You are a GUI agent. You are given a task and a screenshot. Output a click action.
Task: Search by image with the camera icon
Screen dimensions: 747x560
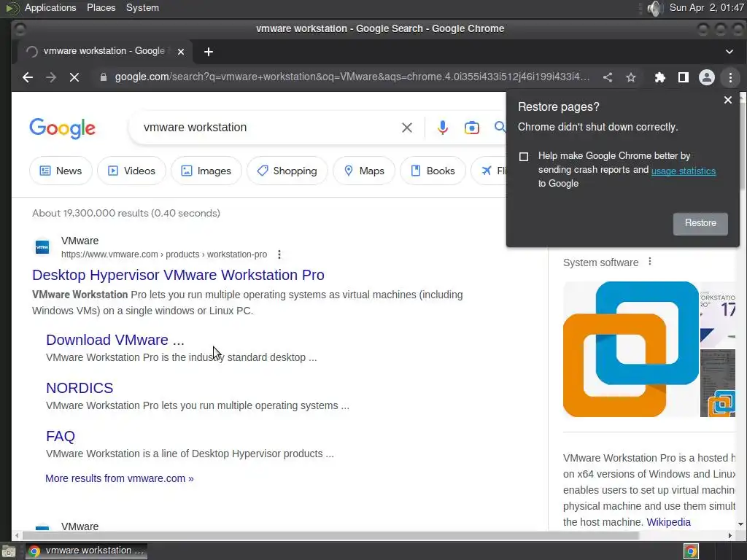point(472,128)
